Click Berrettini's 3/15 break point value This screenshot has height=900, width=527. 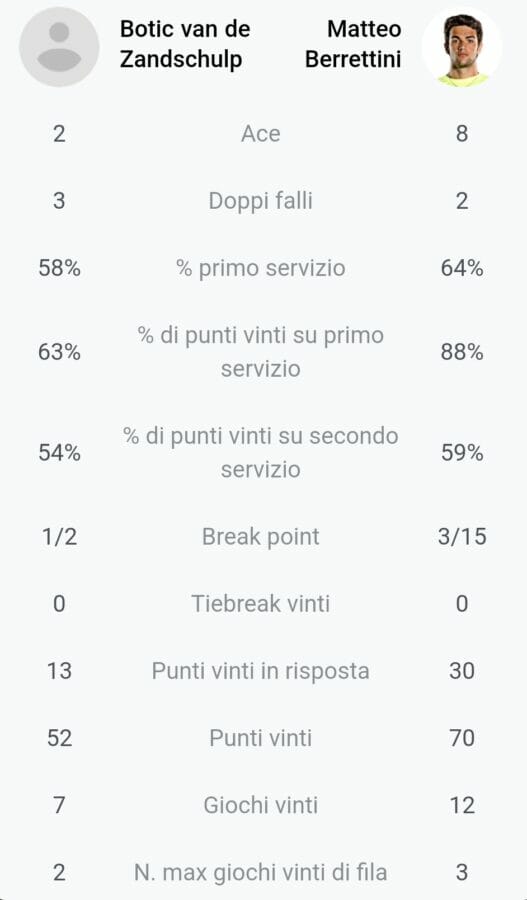(462, 537)
